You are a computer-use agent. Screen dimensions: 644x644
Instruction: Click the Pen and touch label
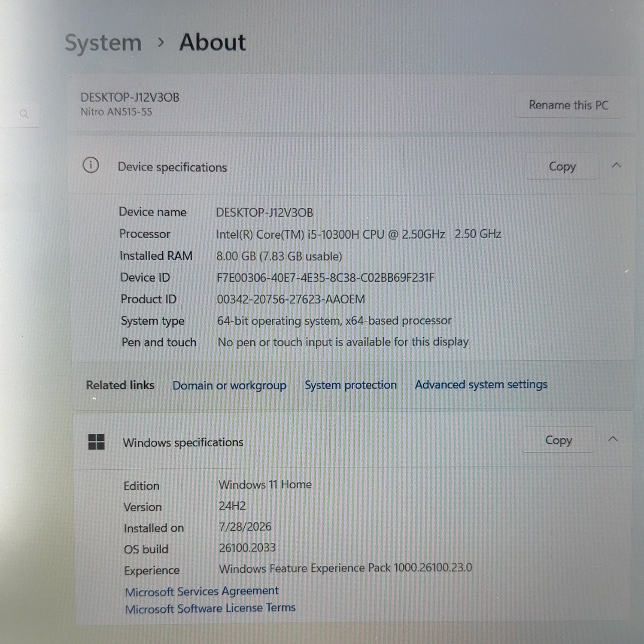159,342
